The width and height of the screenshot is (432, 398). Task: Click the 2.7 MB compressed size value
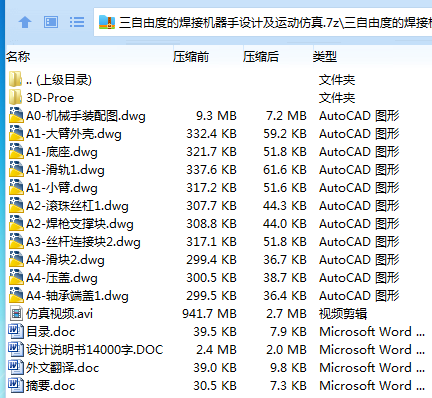286,314
